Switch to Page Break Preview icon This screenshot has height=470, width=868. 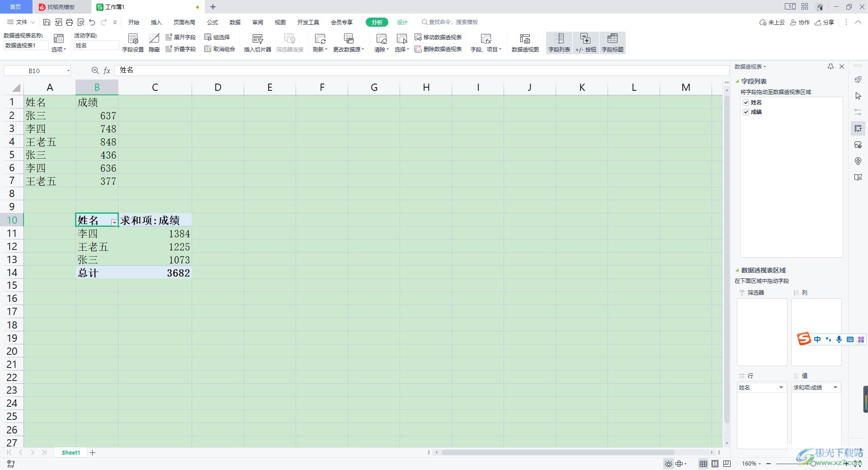pyautogui.click(x=727, y=464)
